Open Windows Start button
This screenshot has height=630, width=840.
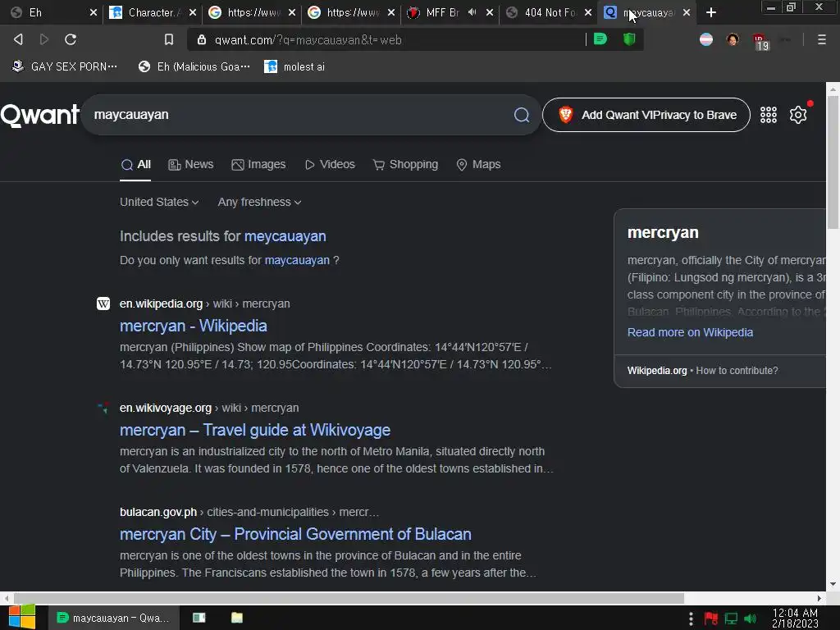coord(22,617)
